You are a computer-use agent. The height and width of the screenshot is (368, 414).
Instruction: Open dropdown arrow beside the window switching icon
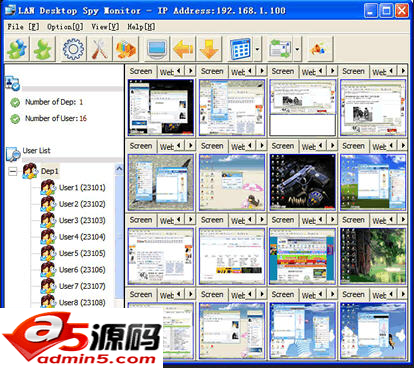coord(297,49)
